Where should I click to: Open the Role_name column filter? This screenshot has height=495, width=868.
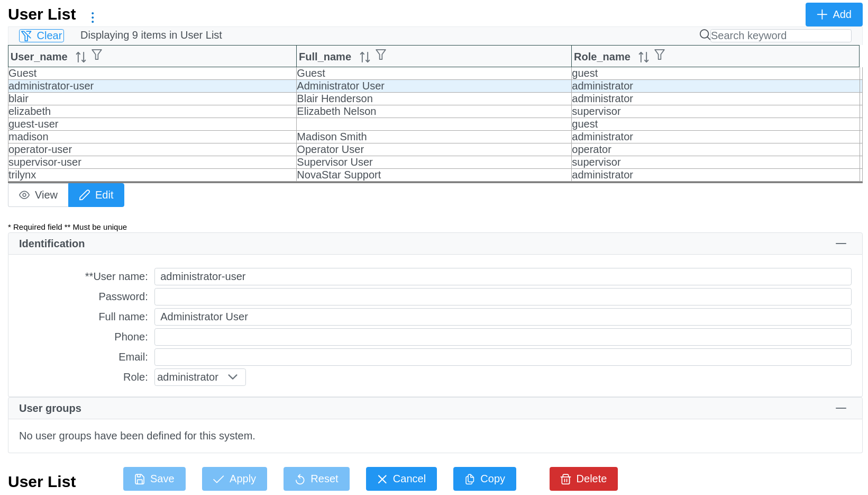(x=660, y=55)
